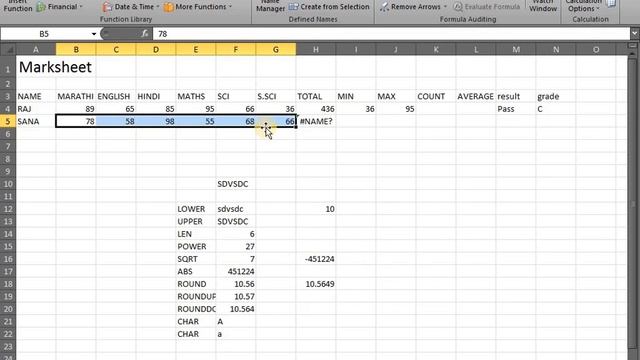Open the More Functions dropdown
The width and height of the screenshot is (640, 360).
tap(198, 7)
